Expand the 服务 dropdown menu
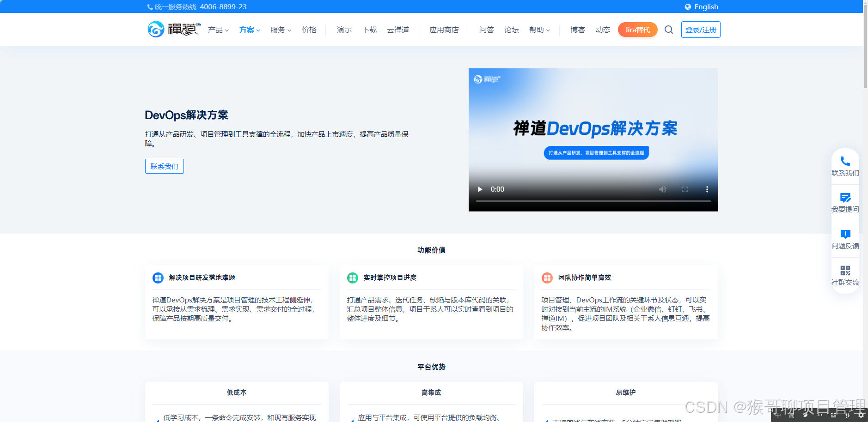Image resolution: width=868 pixels, height=422 pixels. tap(281, 30)
